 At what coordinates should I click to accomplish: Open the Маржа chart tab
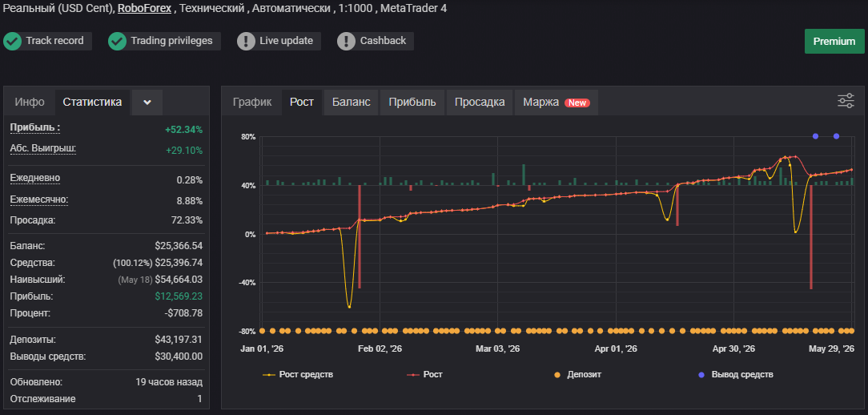(x=557, y=102)
